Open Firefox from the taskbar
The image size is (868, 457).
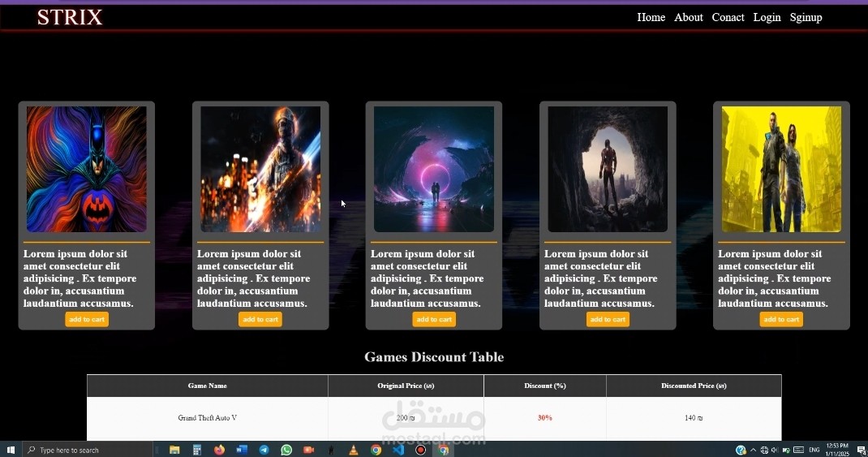tap(219, 450)
